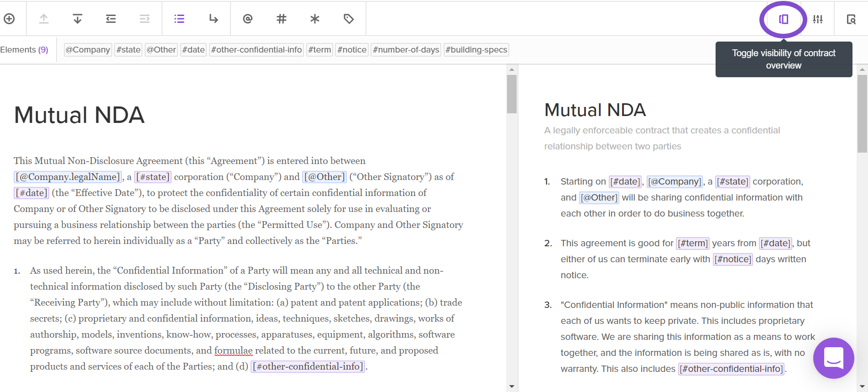The image size is (868, 392).
Task: Click the [@Company.legalName] field in contract
Action: pyautogui.click(x=68, y=177)
